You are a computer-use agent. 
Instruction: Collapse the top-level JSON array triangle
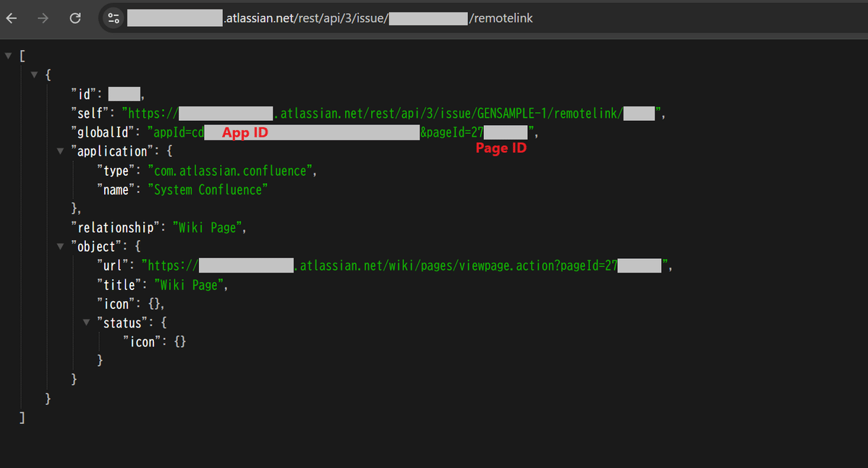[x=8, y=56]
